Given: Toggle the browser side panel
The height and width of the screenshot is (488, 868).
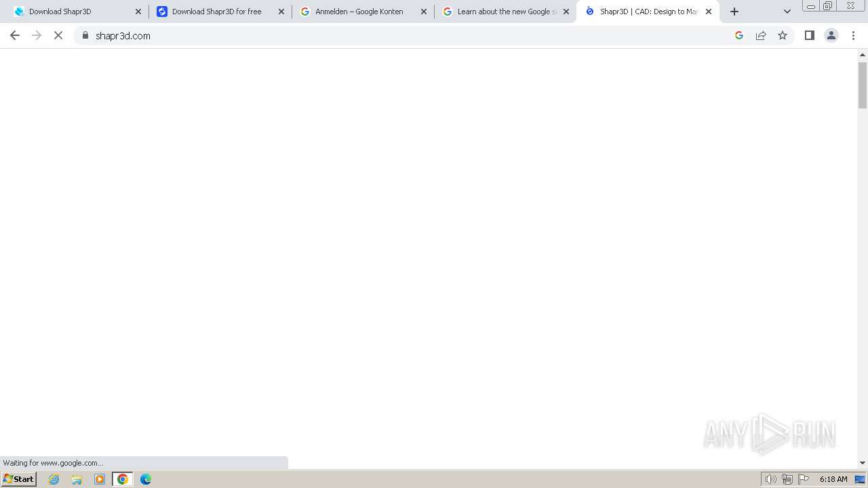Looking at the screenshot, I should tap(810, 35).
